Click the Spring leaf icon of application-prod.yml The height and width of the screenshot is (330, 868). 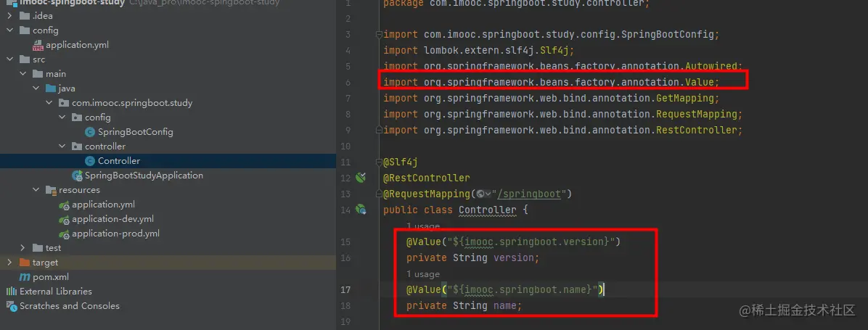tap(64, 234)
